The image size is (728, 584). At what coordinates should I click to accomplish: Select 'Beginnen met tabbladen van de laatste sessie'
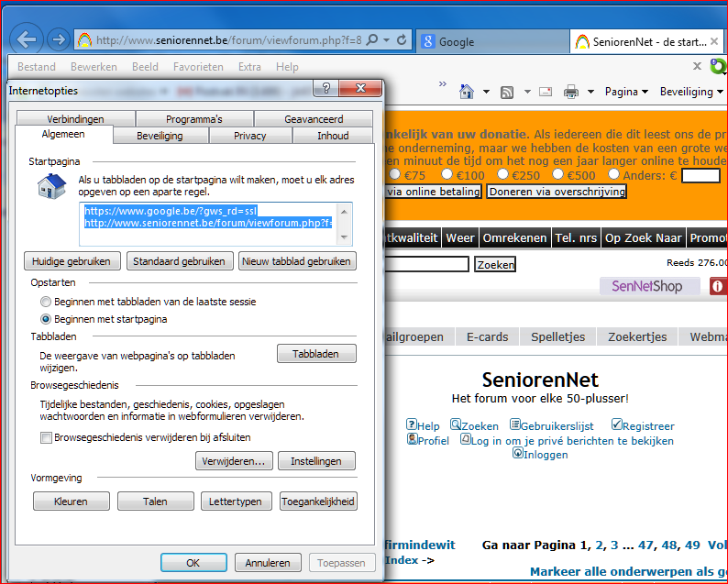point(46,302)
